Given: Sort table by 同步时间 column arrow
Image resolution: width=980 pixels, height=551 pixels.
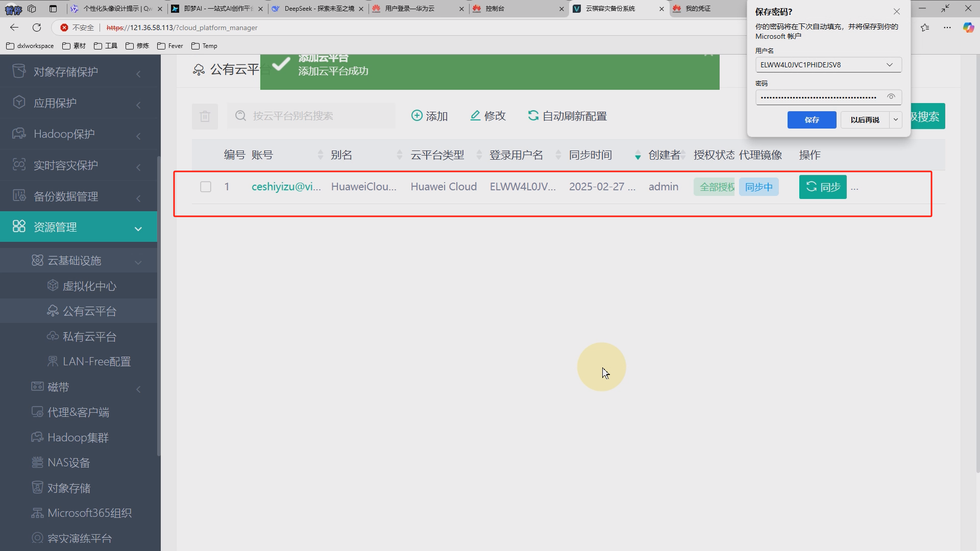Looking at the screenshot, I should 638,155.
